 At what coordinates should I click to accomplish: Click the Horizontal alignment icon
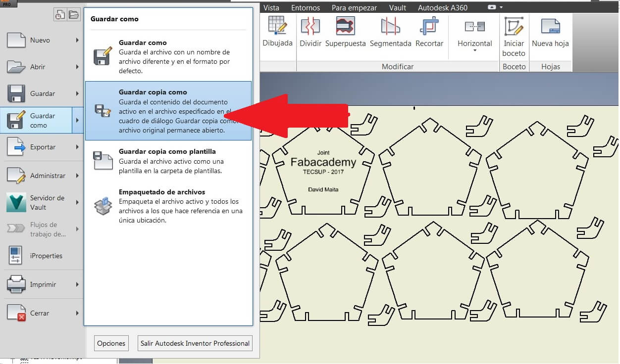click(474, 26)
